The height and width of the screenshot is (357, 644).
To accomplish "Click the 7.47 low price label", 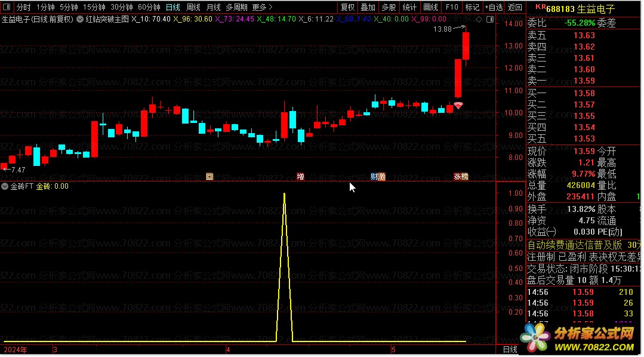I will click(x=19, y=170).
